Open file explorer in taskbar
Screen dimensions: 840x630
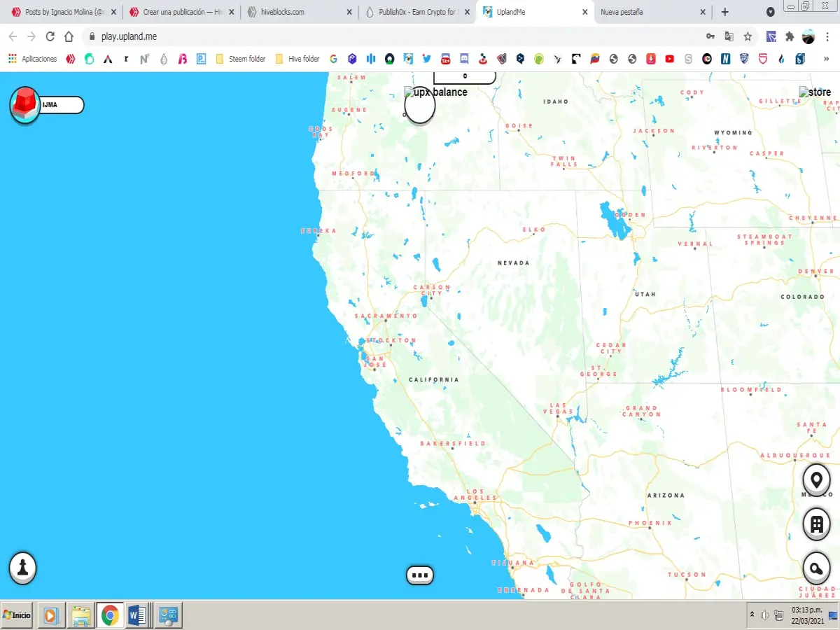(80, 615)
